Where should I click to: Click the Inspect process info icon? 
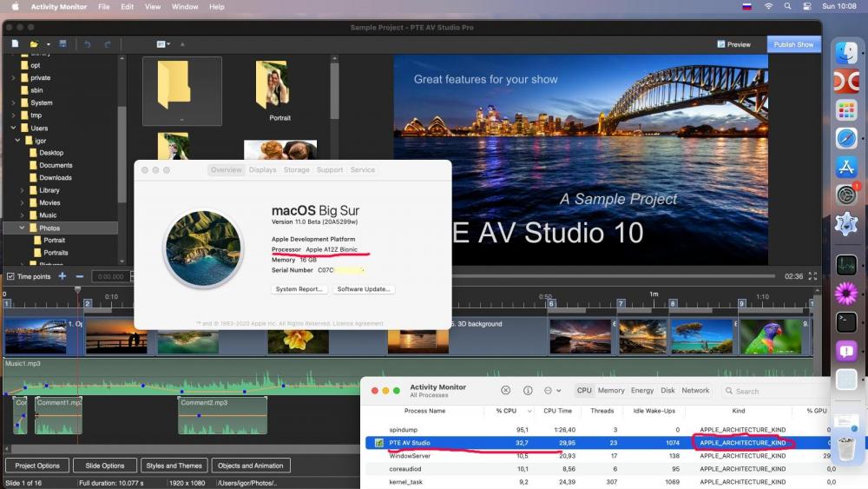(527, 391)
